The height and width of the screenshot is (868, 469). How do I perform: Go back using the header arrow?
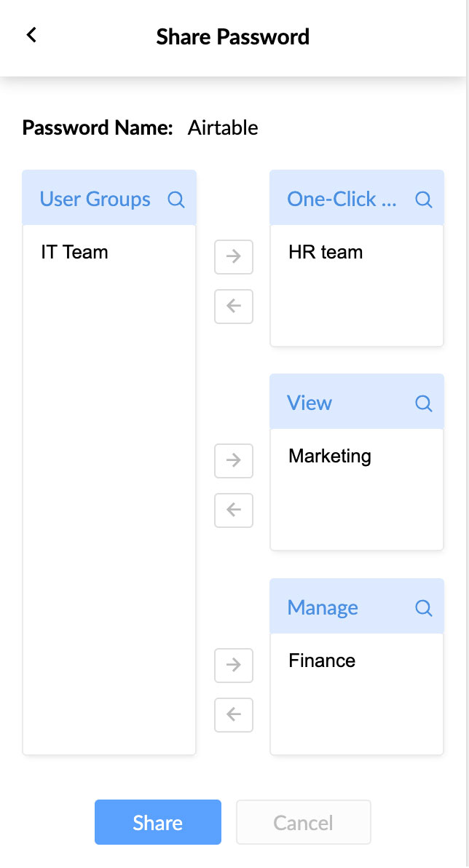pos(31,35)
